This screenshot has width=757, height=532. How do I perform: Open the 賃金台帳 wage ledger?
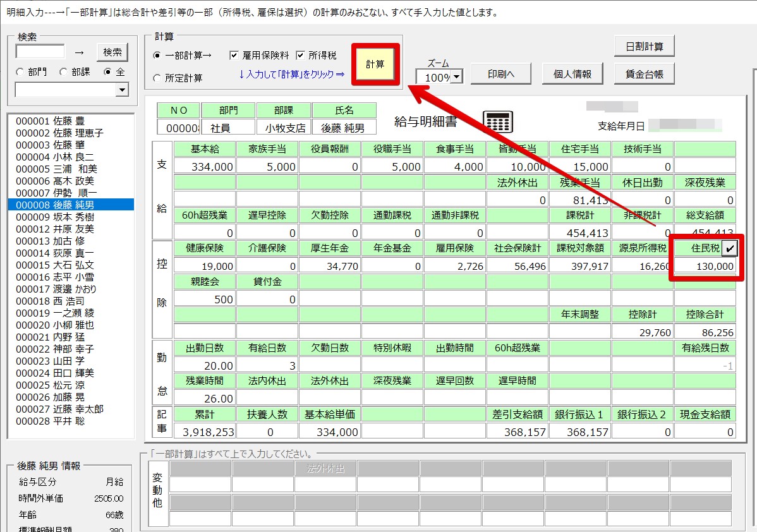pos(644,74)
